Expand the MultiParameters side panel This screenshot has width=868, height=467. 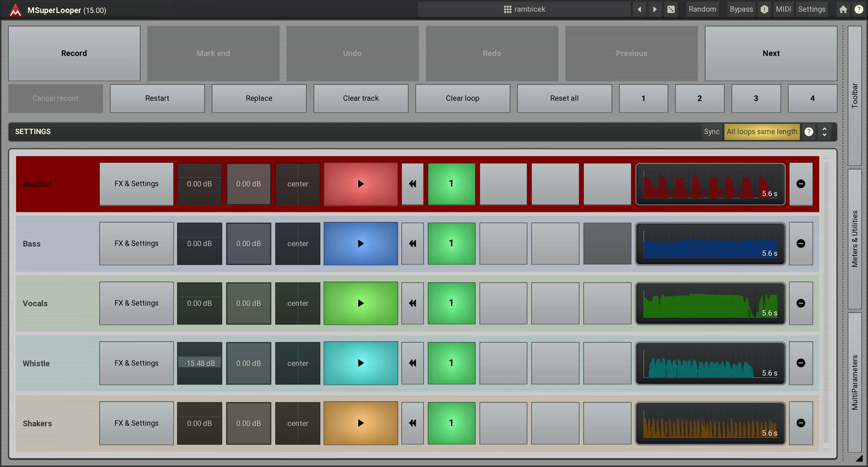[855, 382]
